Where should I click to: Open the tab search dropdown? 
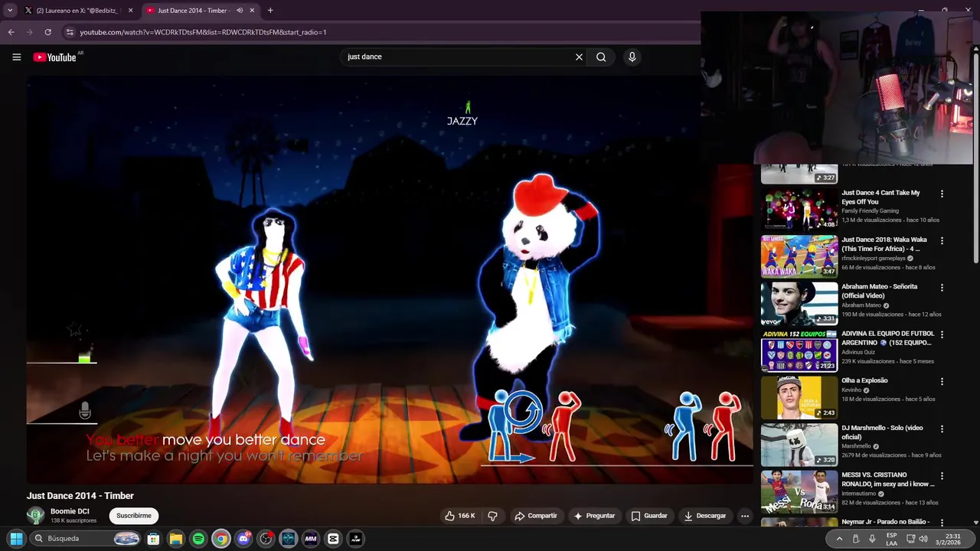(x=10, y=11)
